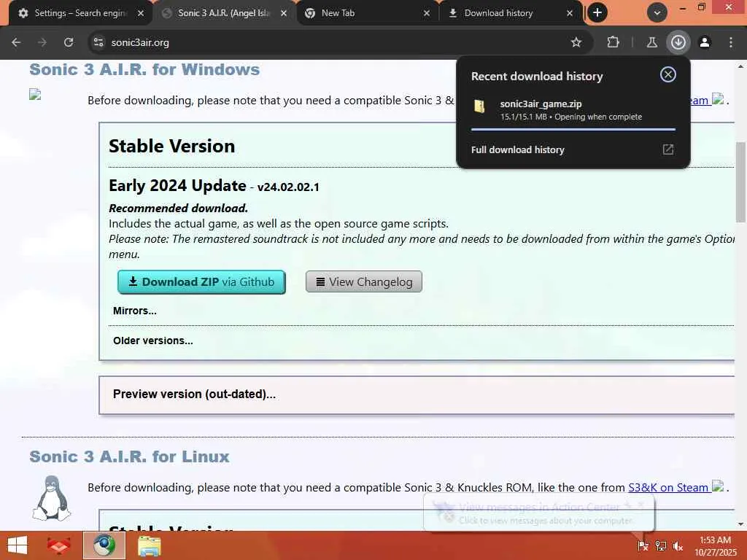The width and height of the screenshot is (747, 560).
Task: Go forward to the next page
Action: pyautogui.click(x=42, y=42)
